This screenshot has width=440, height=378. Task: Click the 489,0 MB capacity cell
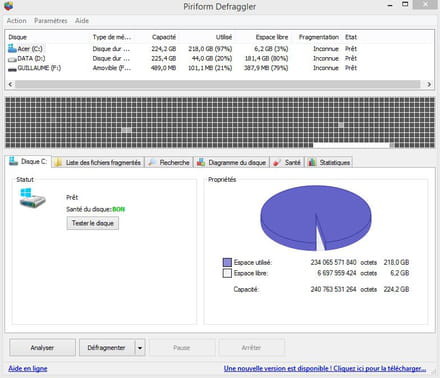coord(163,68)
